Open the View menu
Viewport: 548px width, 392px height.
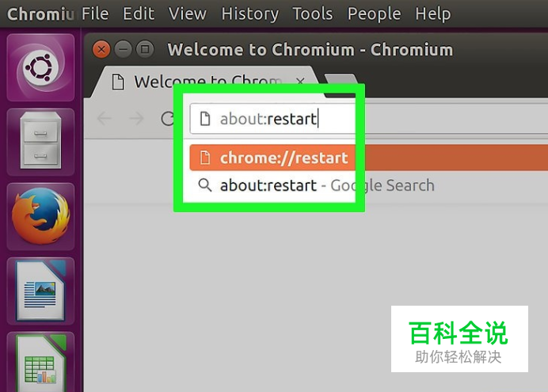click(x=188, y=14)
